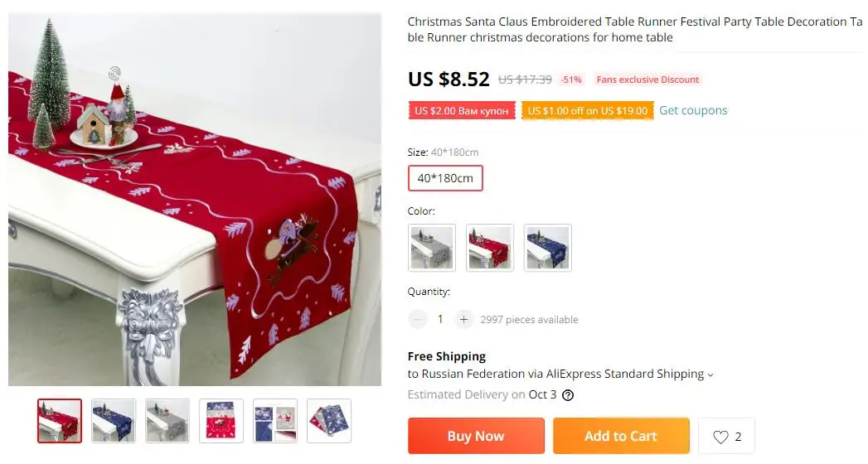Choose the gray table runner color

(432, 248)
